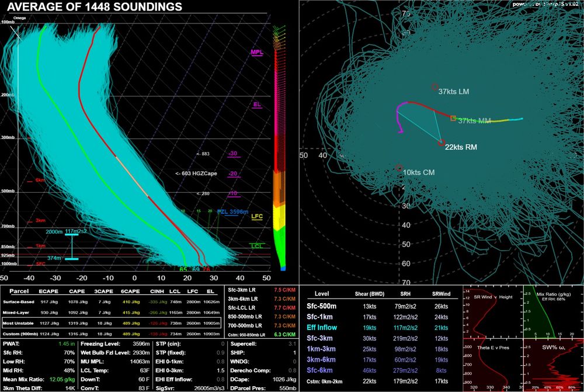Open the 'SW% ω' inset plot
Screen dimensions: 584x392
point(554,365)
